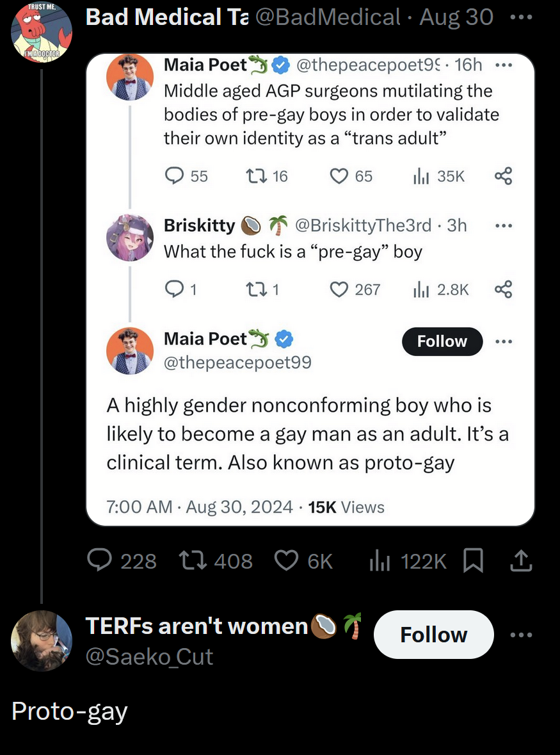
Task: Share Maia Poet's first quoted tweet
Action: (x=504, y=176)
